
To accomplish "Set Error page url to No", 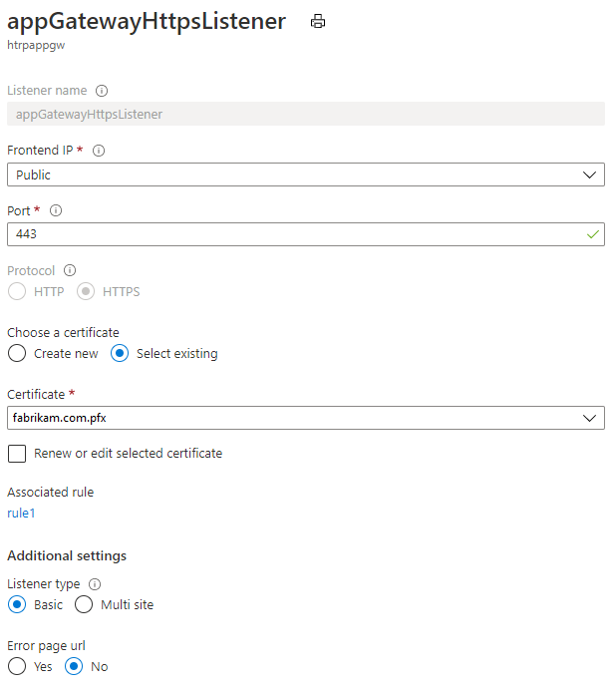I will 75,666.
